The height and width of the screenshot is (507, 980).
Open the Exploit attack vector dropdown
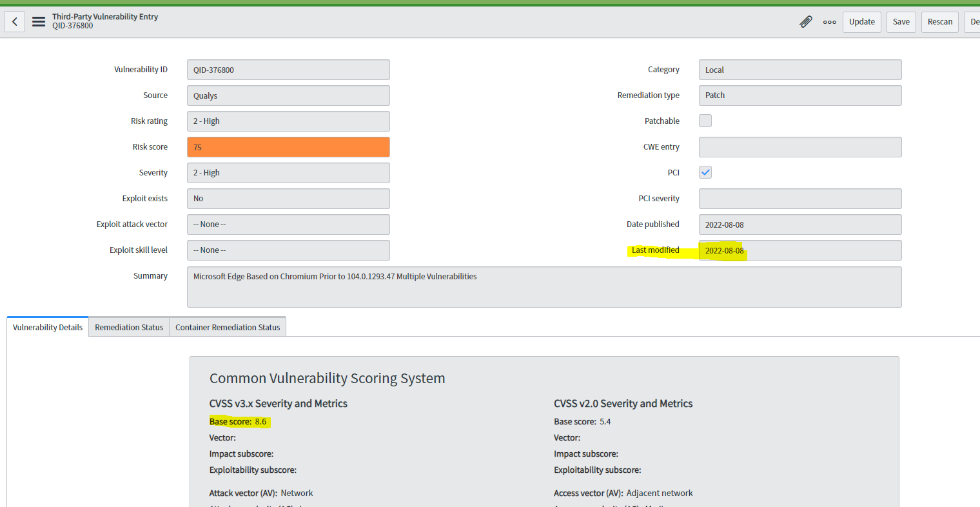point(288,224)
